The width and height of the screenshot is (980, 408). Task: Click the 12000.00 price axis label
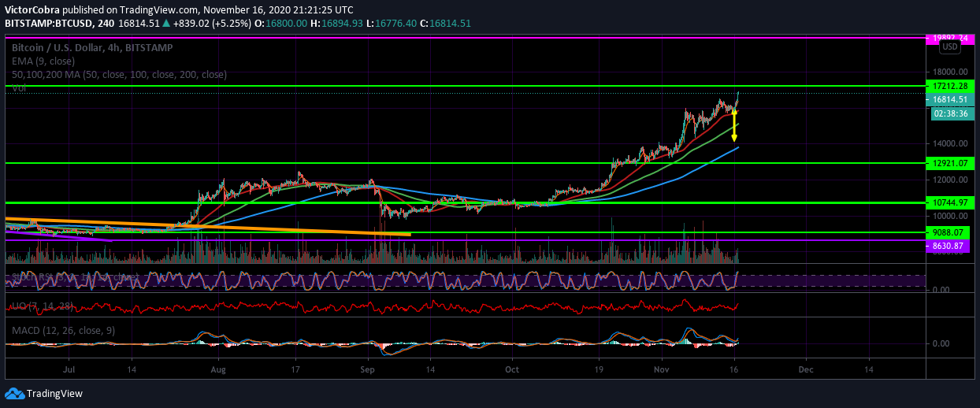(948, 180)
